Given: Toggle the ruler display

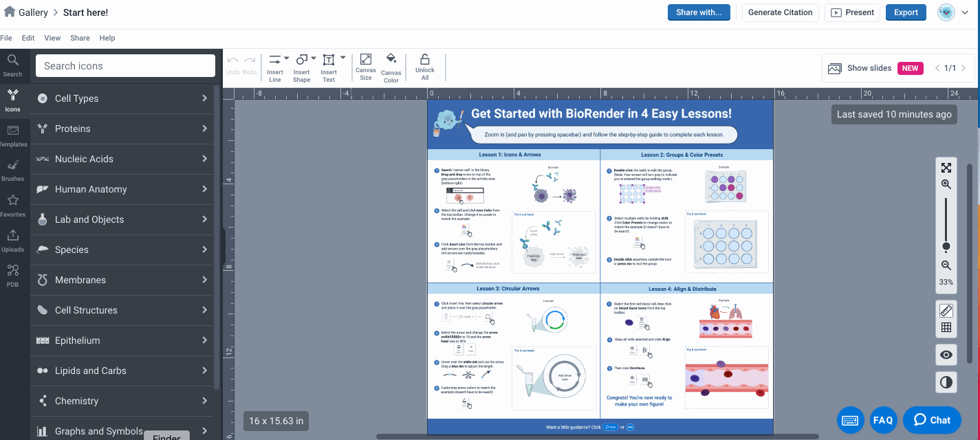Looking at the screenshot, I should coord(946,311).
